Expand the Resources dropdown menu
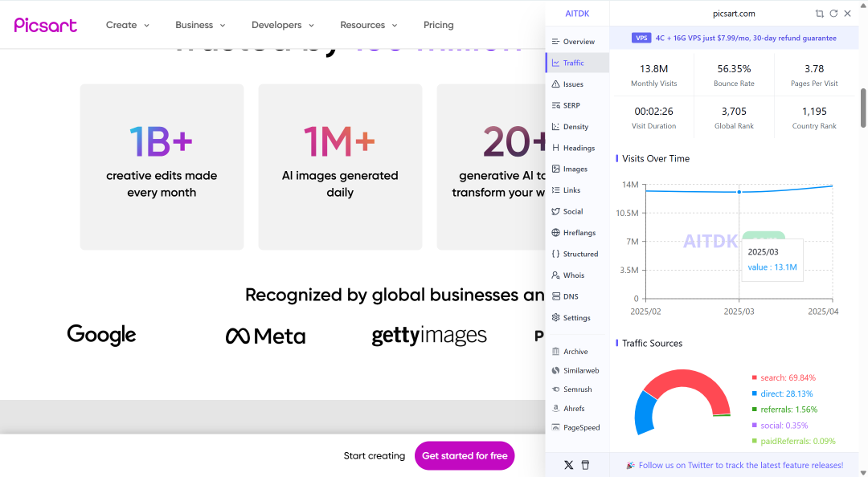 coord(369,25)
